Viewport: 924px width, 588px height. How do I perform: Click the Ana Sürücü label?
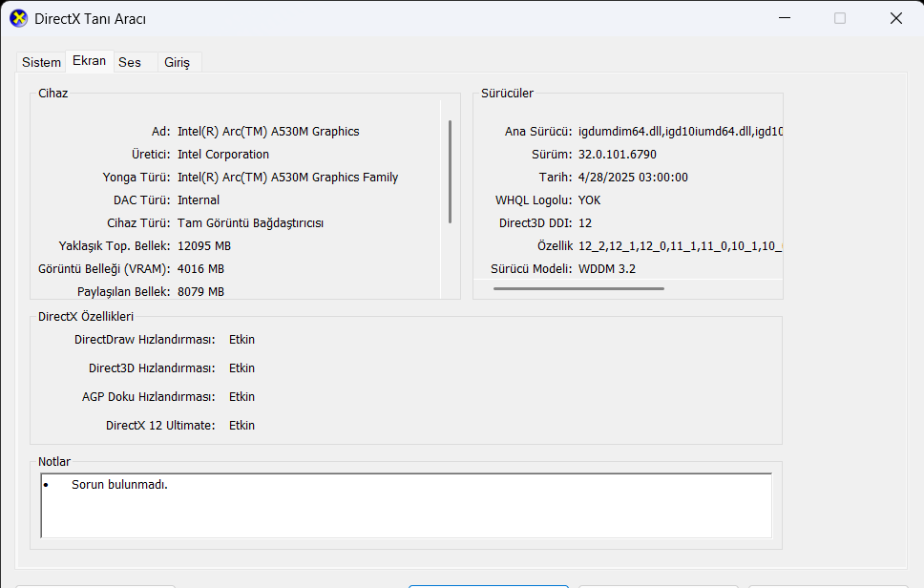tap(538, 132)
